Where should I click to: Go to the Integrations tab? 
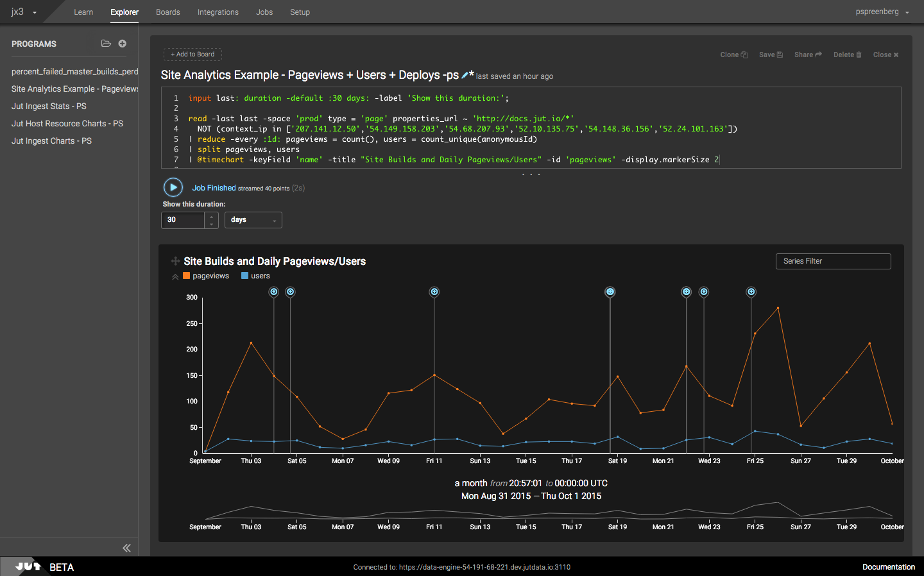[218, 12]
